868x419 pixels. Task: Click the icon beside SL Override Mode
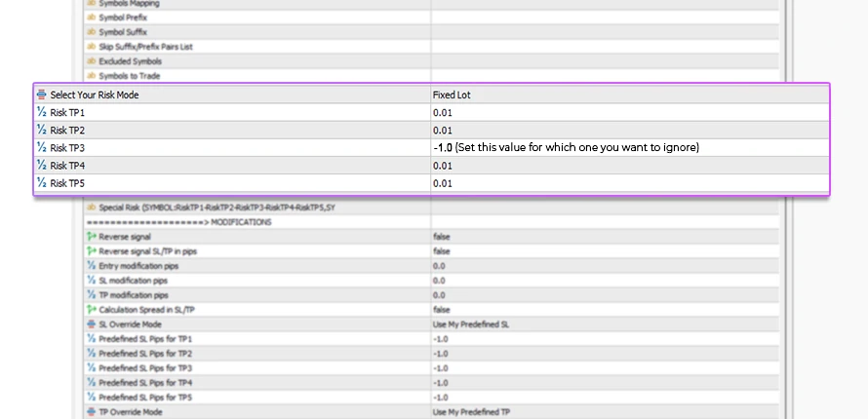click(92, 324)
